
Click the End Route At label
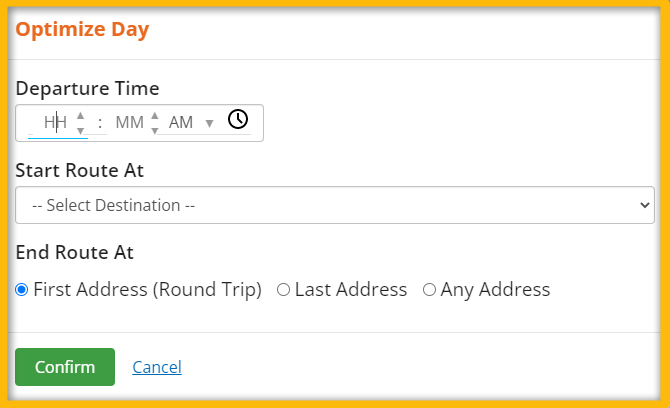pos(74,252)
